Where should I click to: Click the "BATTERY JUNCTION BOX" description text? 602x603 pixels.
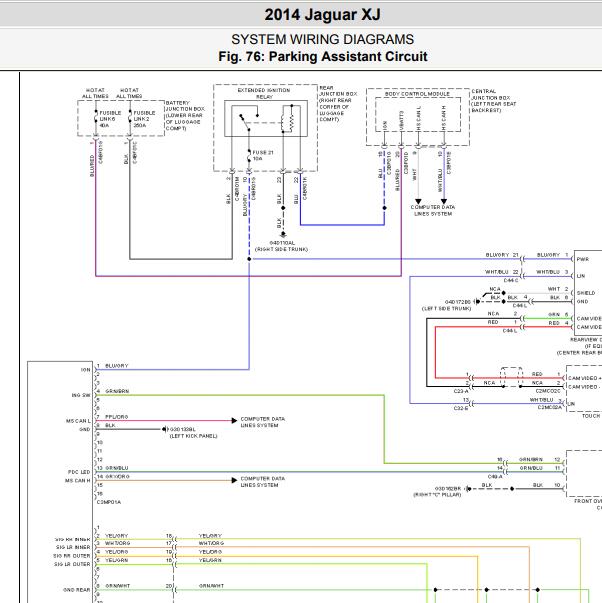tap(185, 115)
